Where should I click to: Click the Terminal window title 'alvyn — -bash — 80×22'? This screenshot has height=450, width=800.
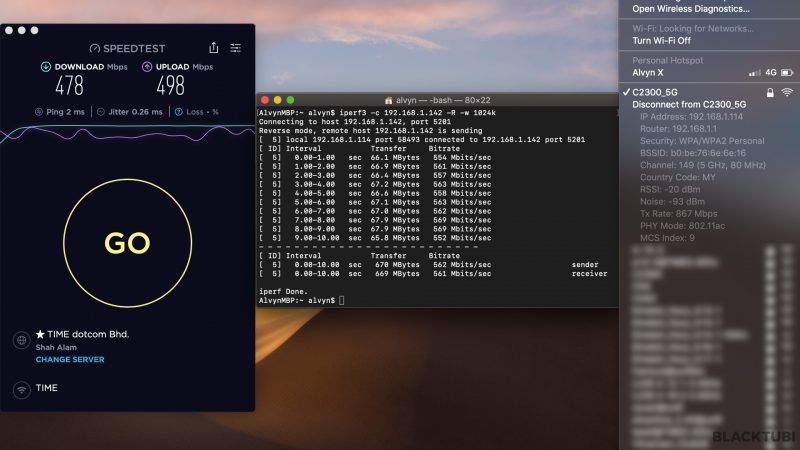pos(443,101)
